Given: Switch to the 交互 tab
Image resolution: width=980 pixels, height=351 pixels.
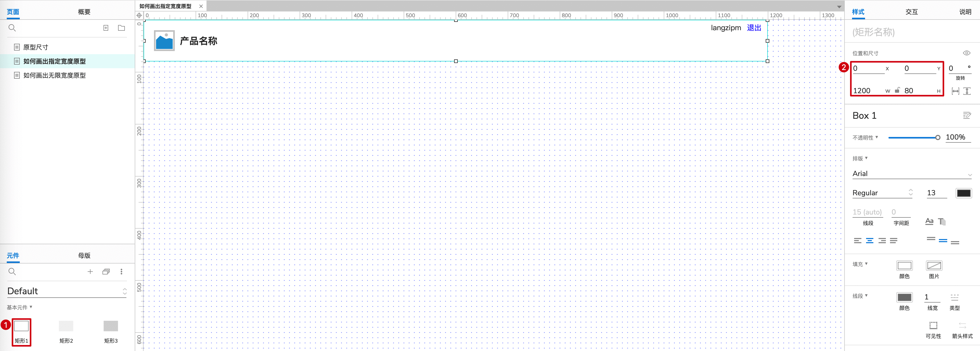Looking at the screenshot, I should click(912, 12).
